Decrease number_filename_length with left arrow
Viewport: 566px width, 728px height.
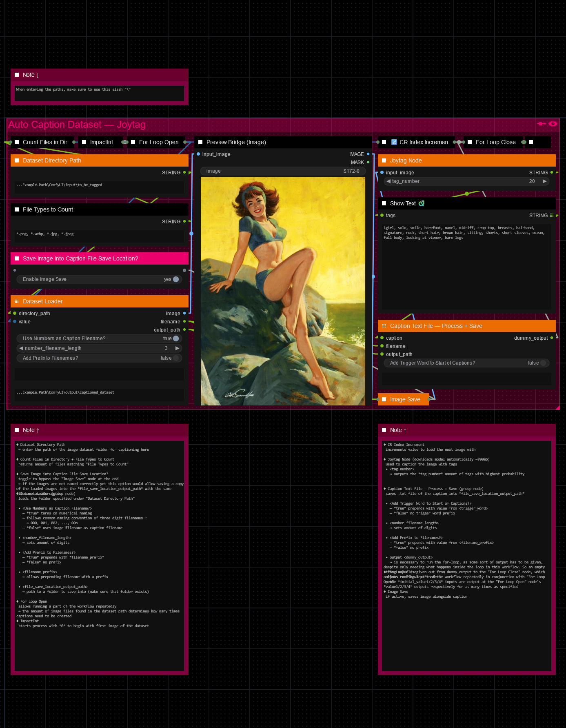tap(21, 348)
